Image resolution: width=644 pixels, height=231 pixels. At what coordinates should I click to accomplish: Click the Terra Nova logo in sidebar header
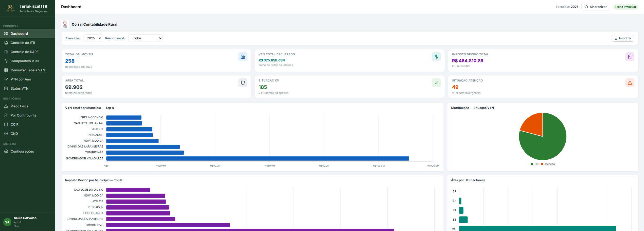click(x=10, y=8)
